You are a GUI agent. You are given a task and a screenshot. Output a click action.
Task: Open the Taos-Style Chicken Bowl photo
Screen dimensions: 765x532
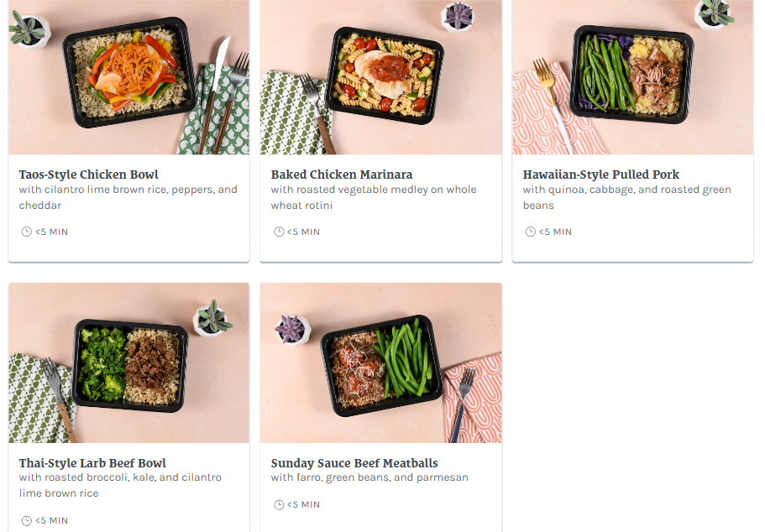point(128,77)
